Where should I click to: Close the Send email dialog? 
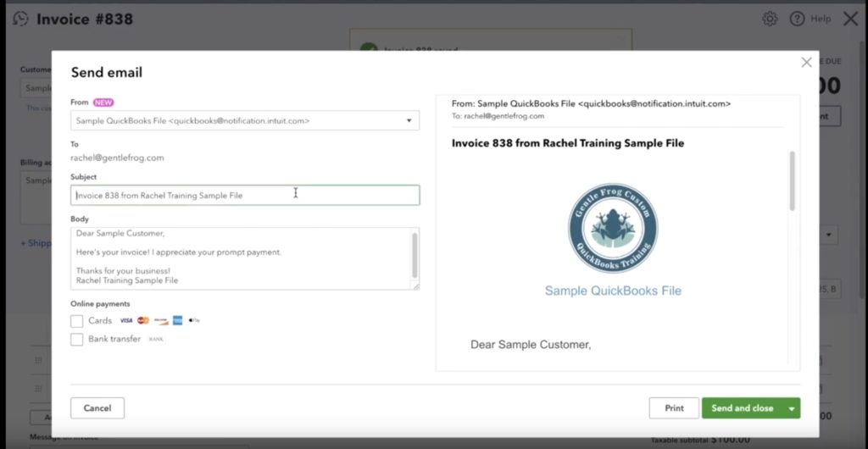point(806,63)
